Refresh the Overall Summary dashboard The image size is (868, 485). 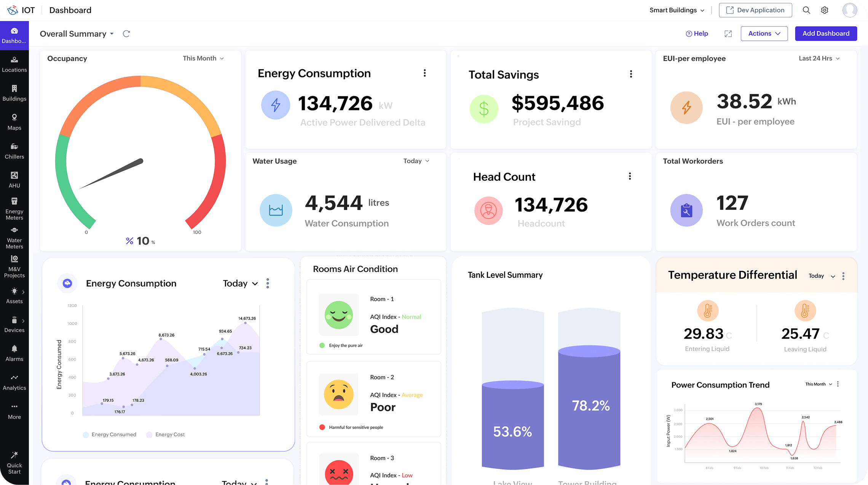coord(126,33)
